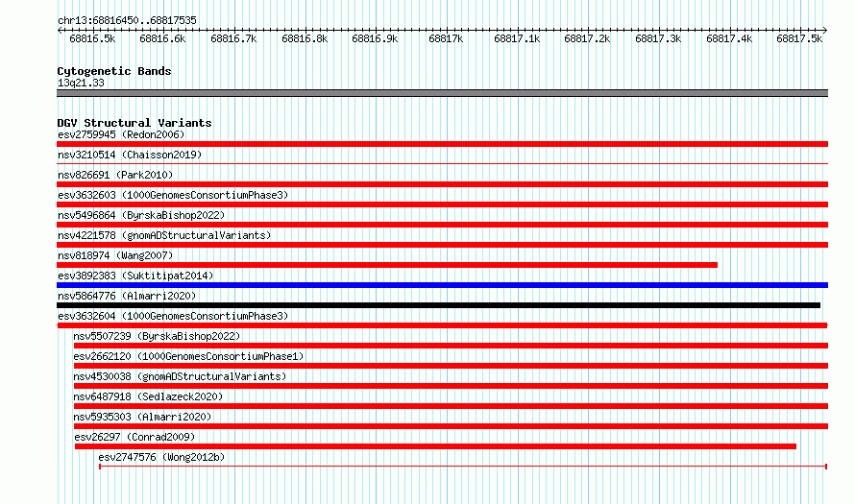The height and width of the screenshot is (504, 855).
Task: Click the 68816.5k ruler position
Action: (x=92, y=38)
